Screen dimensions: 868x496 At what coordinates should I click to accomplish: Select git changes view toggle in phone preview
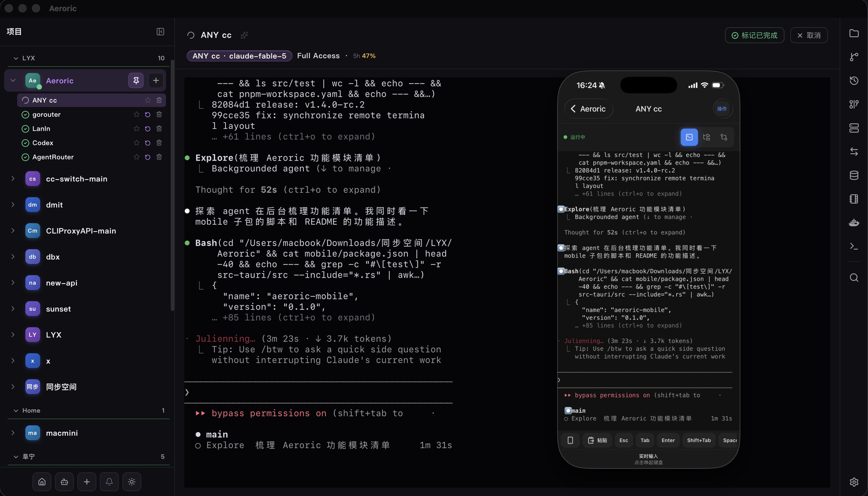tap(724, 137)
